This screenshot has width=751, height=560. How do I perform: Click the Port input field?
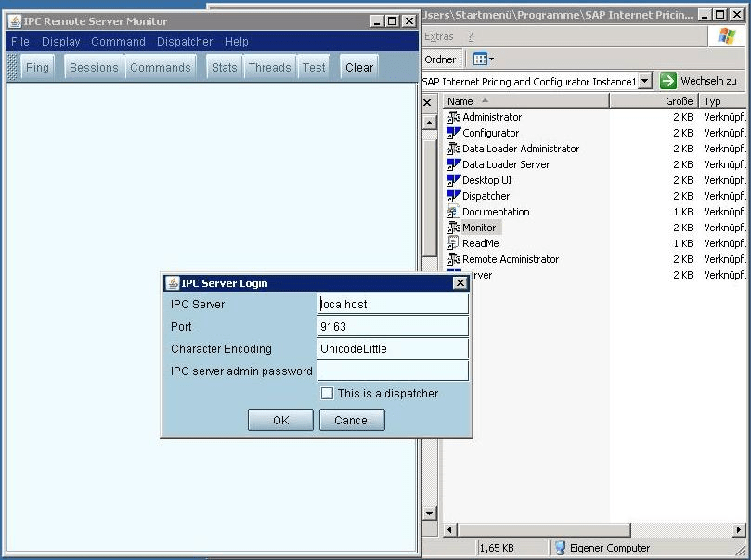point(393,326)
